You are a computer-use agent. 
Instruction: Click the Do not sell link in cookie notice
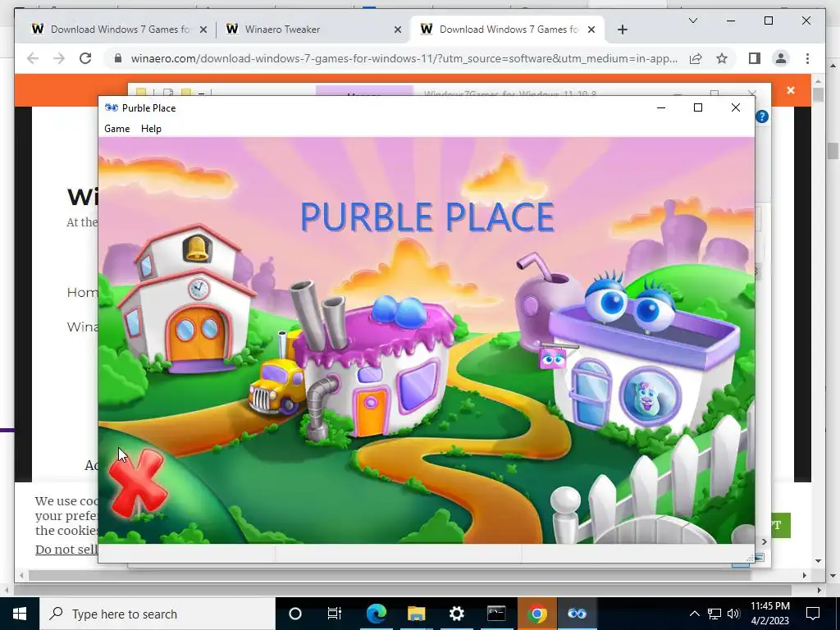[66, 549]
